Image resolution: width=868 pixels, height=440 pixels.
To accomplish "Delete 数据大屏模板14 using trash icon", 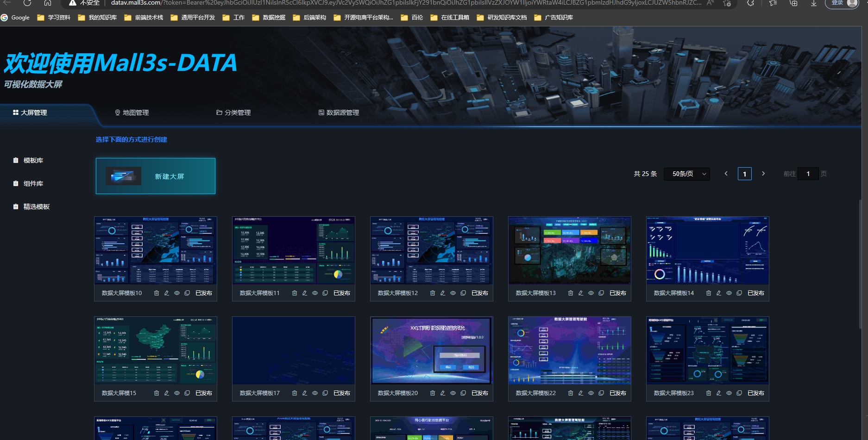I will click(x=709, y=293).
